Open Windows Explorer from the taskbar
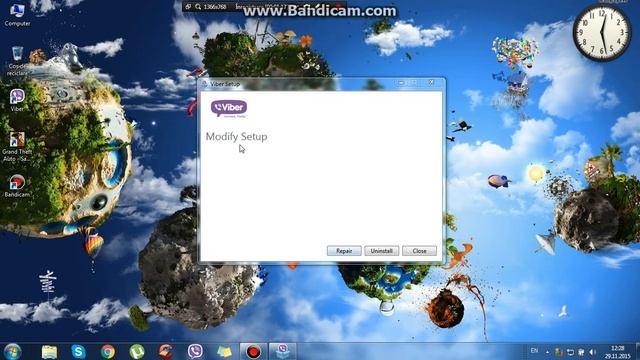Image resolution: width=640 pixels, height=360 pixels. [x=49, y=351]
